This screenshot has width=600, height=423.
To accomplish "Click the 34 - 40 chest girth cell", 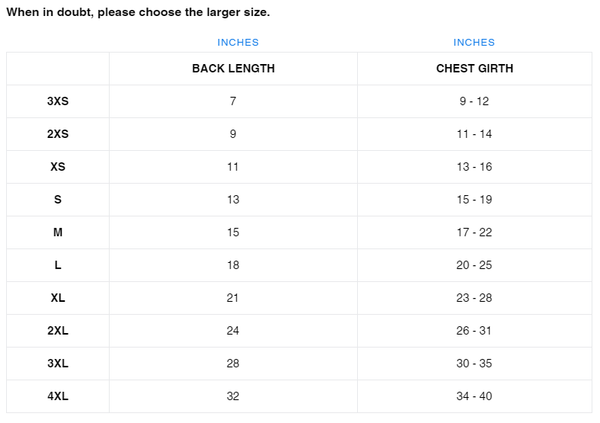I will coord(474,396).
